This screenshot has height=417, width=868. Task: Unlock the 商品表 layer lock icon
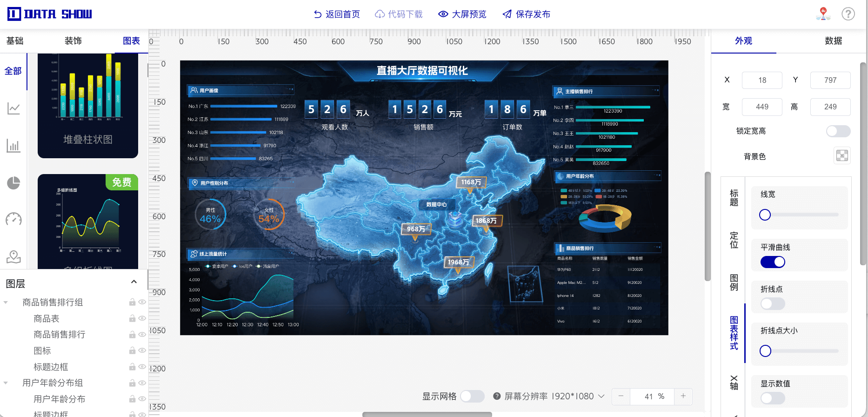click(132, 318)
